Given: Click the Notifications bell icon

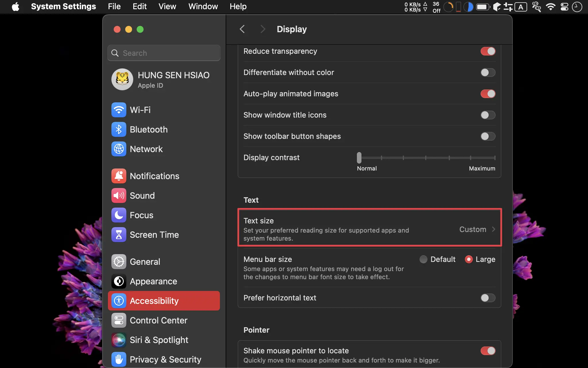Looking at the screenshot, I should click(x=119, y=176).
